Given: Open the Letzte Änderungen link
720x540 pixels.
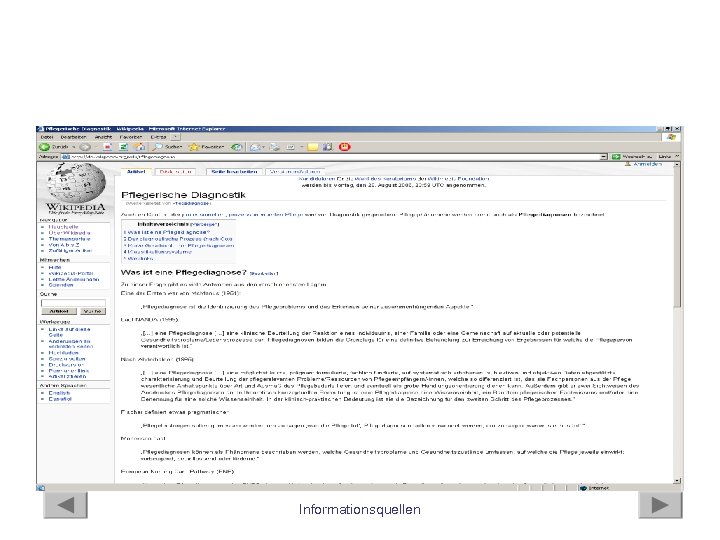Looking at the screenshot, I should coord(73,279).
